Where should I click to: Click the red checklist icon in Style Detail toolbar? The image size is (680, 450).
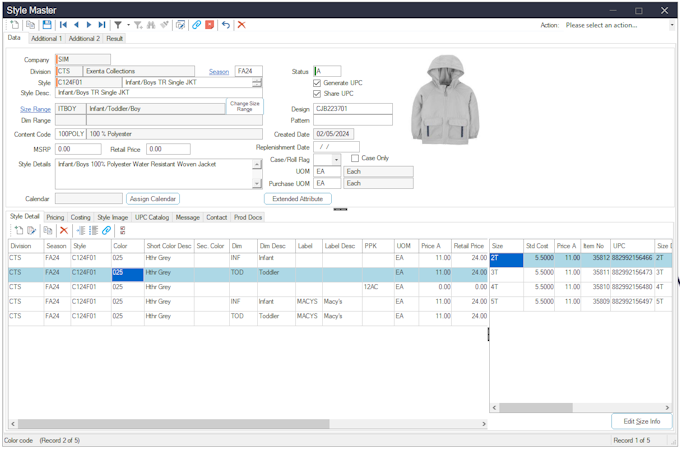123,230
